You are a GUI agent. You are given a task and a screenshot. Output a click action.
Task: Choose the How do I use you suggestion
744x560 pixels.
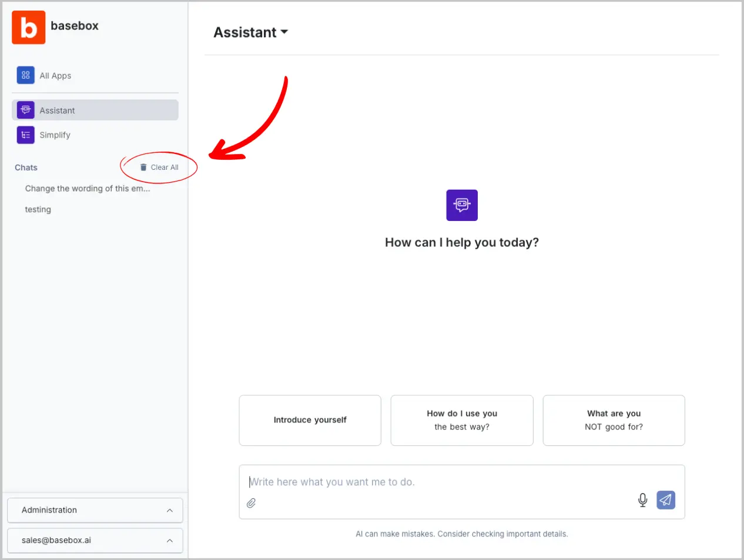coord(461,420)
